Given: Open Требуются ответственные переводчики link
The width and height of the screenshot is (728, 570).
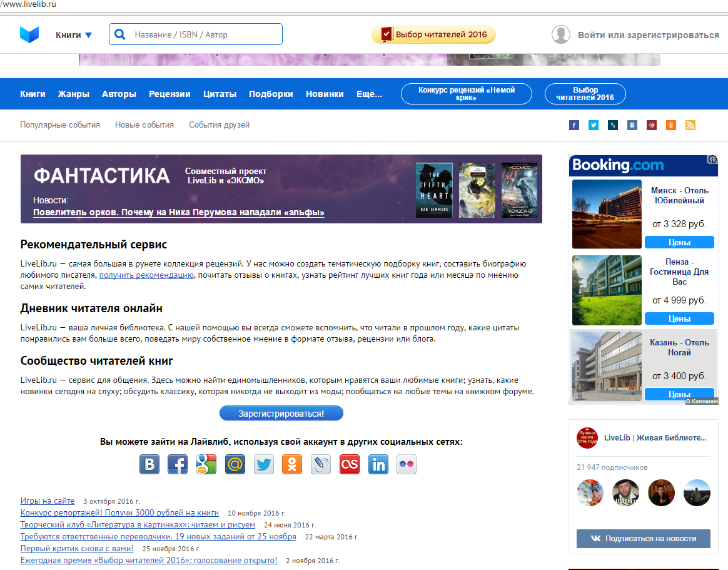Looking at the screenshot, I should click(158, 537).
